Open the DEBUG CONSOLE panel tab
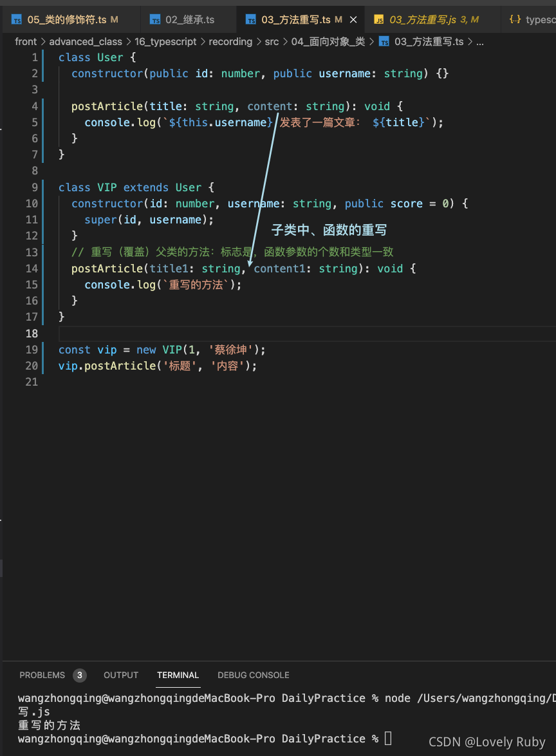 (254, 675)
